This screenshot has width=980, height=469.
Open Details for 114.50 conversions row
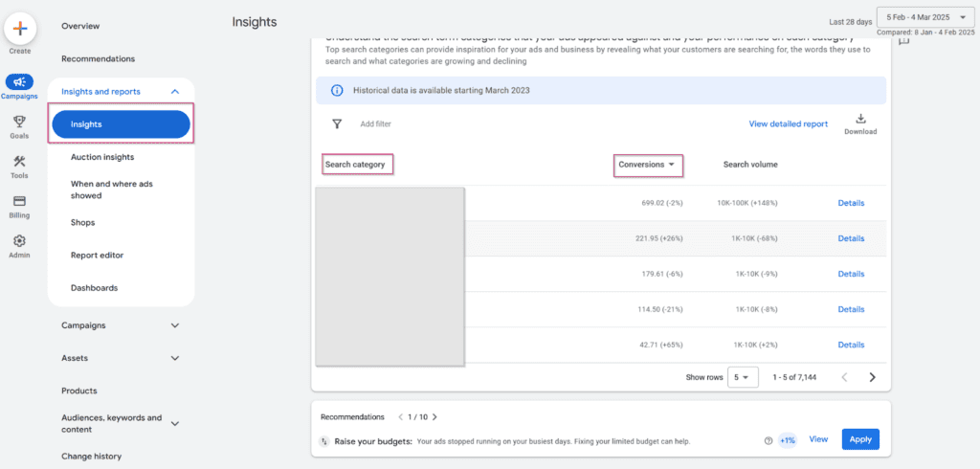click(x=851, y=309)
